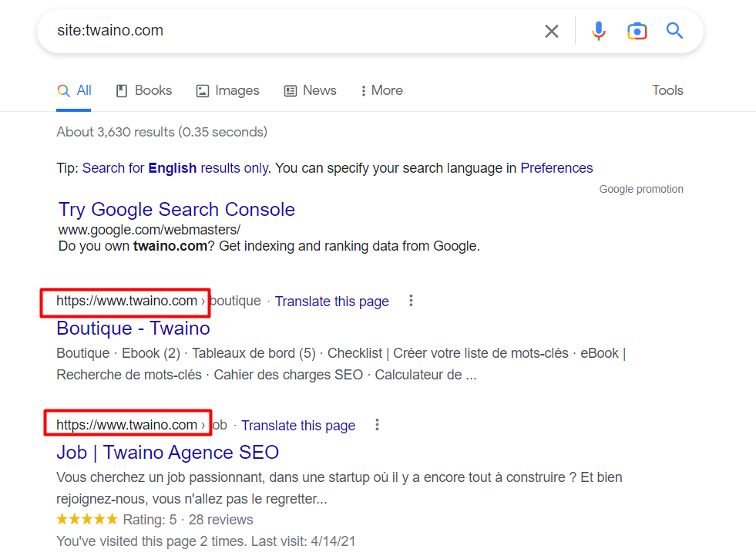Click the Images tab icon
This screenshot has height=556, width=756.
[202, 90]
